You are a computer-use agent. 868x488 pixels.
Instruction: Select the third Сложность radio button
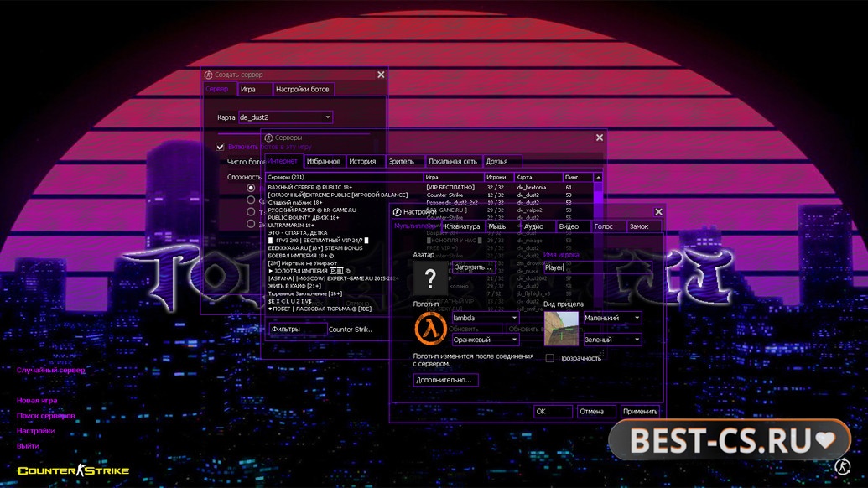251,212
